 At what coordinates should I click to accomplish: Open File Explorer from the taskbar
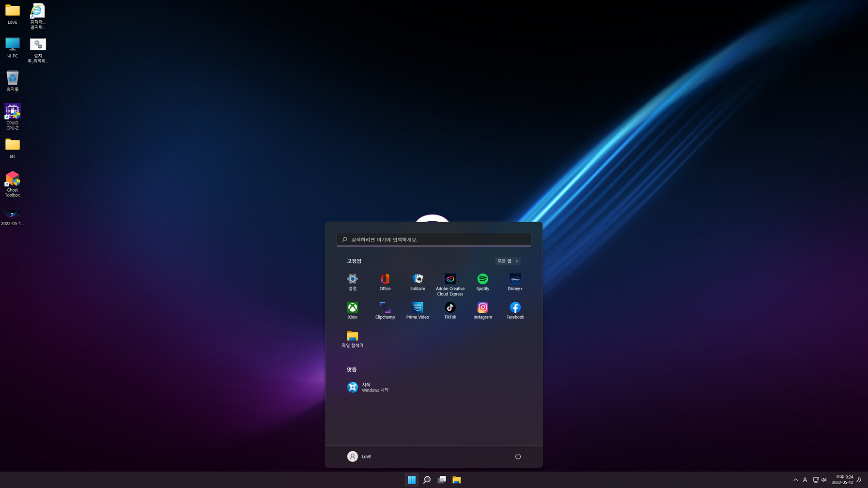tap(457, 480)
